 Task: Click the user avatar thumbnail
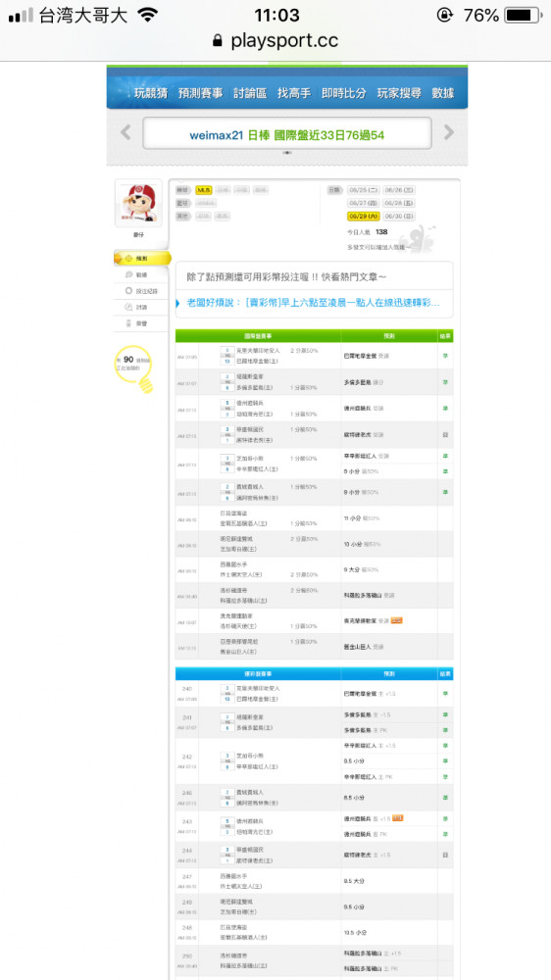[x=138, y=205]
